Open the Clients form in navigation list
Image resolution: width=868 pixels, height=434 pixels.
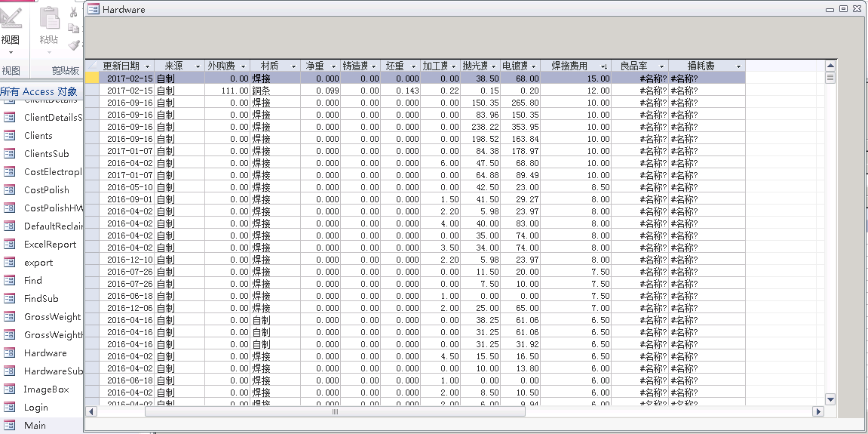pyautogui.click(x=38, y=136)
